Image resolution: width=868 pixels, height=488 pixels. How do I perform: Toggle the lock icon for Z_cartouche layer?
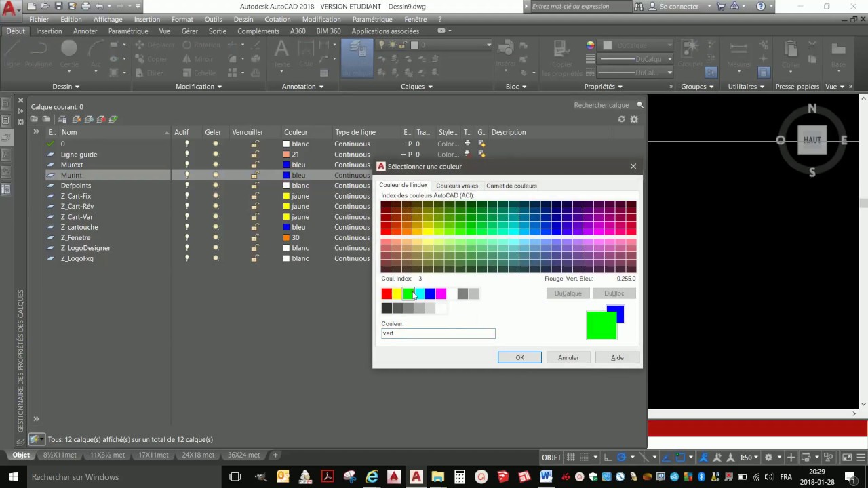254,227
